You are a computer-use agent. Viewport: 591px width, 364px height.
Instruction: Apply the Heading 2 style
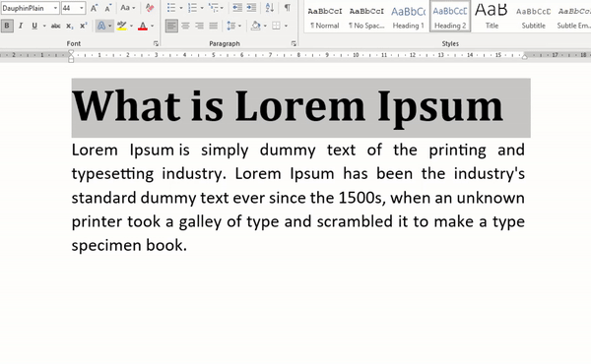click(x=450, y=17)
